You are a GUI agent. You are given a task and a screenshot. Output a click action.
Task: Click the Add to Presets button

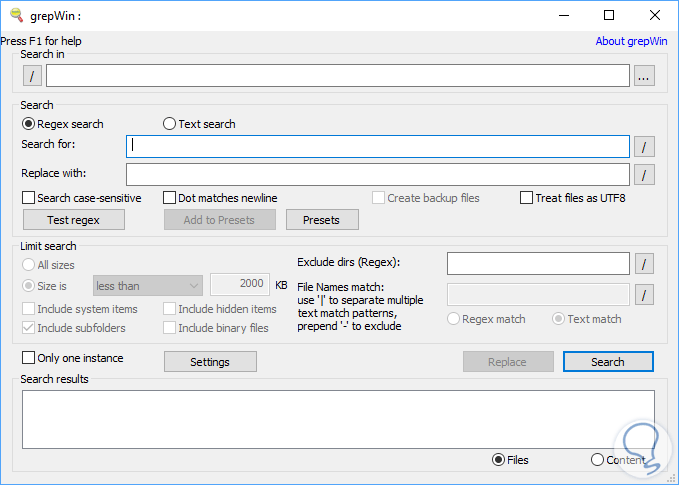tap(220, 220)
